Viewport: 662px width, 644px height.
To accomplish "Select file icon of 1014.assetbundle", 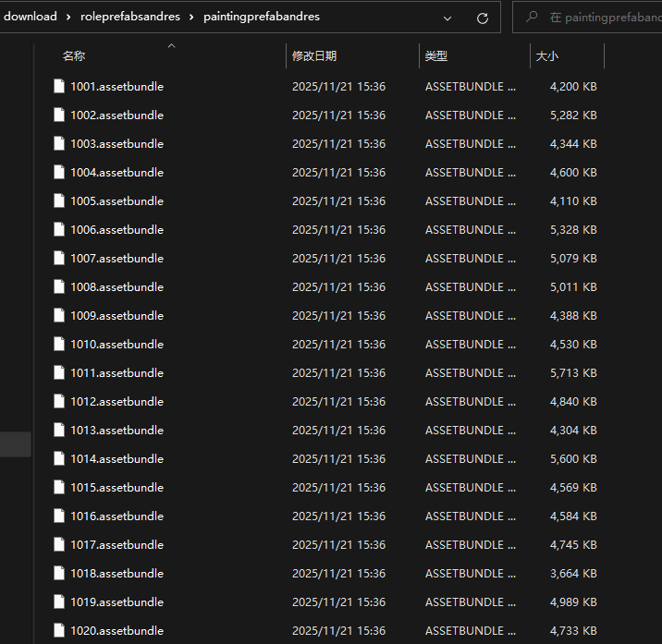I will coord(59,458).
